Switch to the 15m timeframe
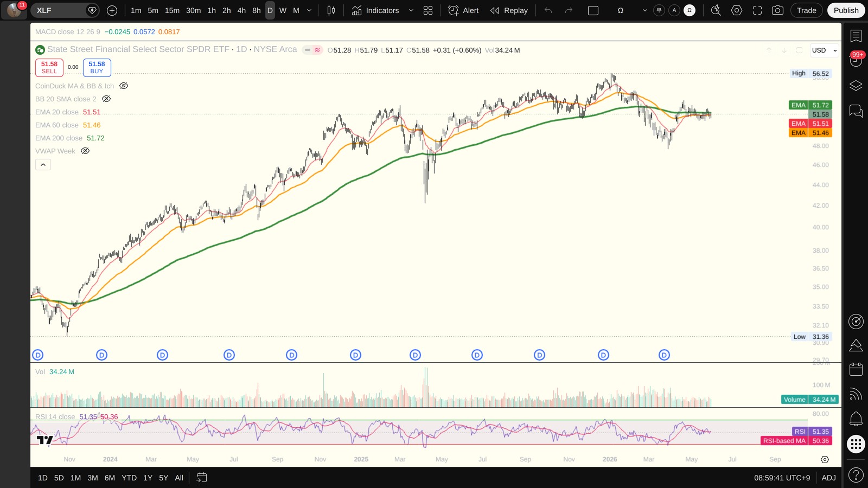The image size is (868, 488). pyautogui.click(x=172, y=10)
